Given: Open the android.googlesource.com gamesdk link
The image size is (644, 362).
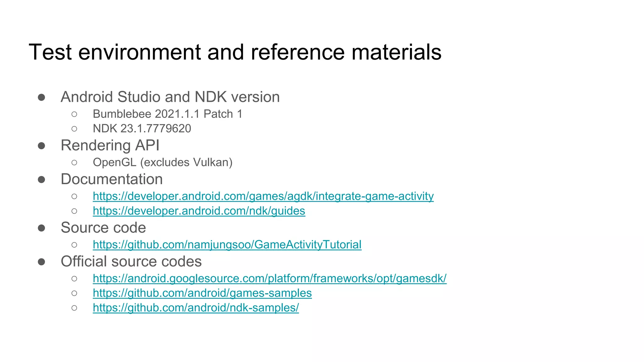Looking at the screenshot, I should pos(269,278).
